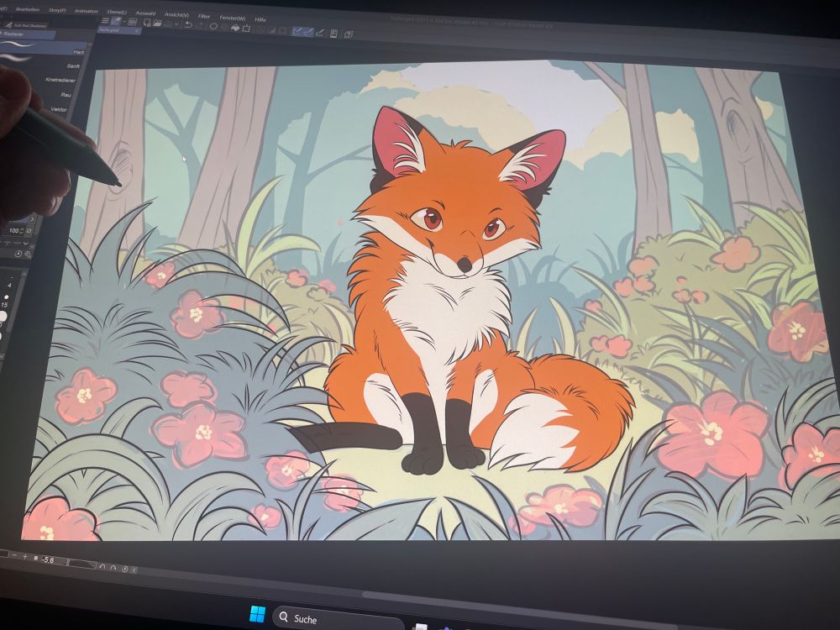This screenshot has width=840, height=630.
Task: Click the rotate canvas left icon
Action: coord(102,567)
